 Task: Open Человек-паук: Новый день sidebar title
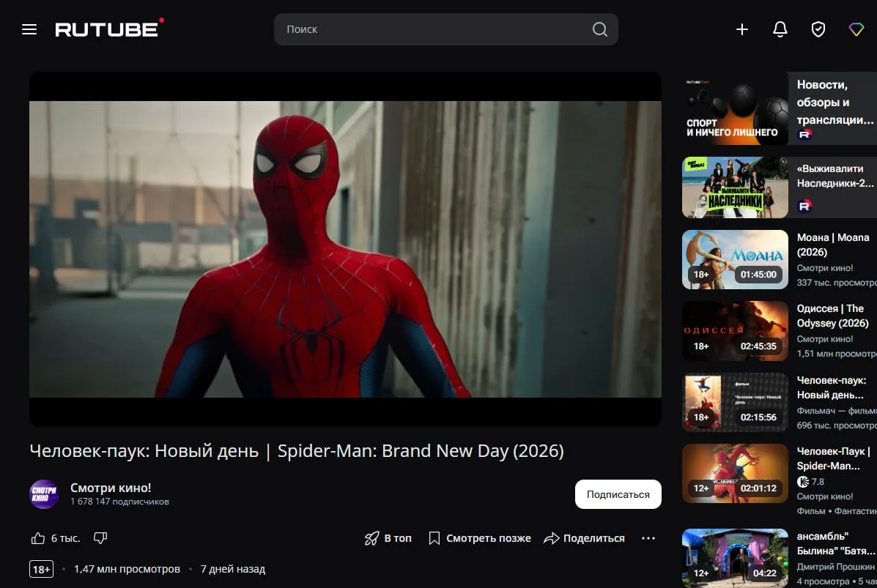(x=831, y=387)
